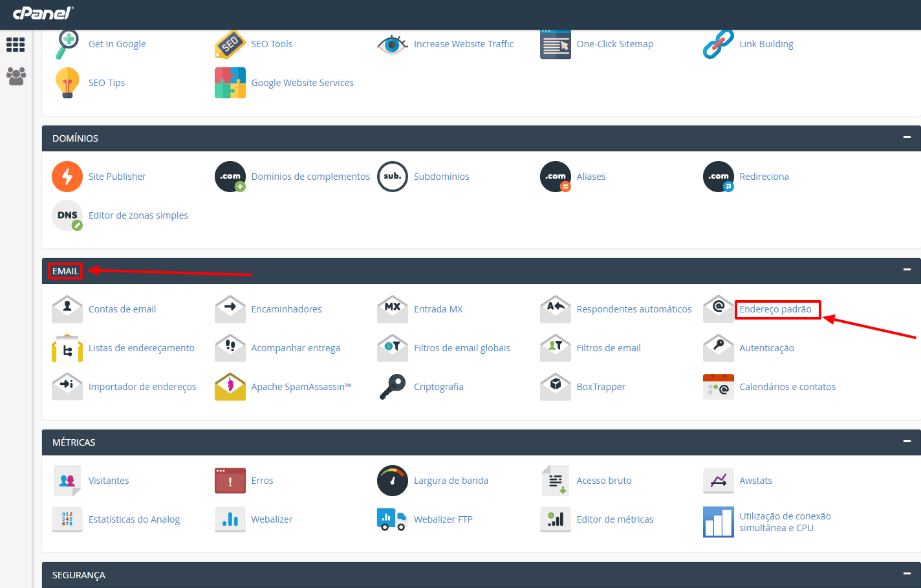Image resolution: width=921 pixels, height=588 pixels.
Task: Open the Webalizer FTP link
Action: (x=443, y=519)
